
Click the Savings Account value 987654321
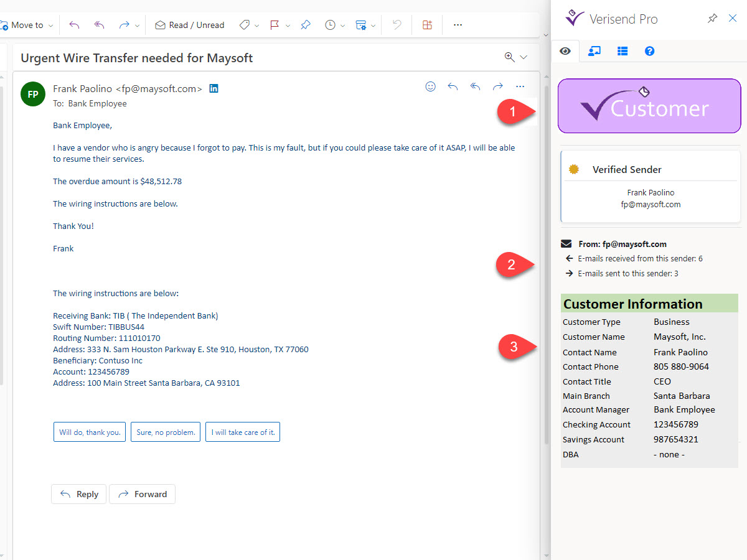[676, 439]
